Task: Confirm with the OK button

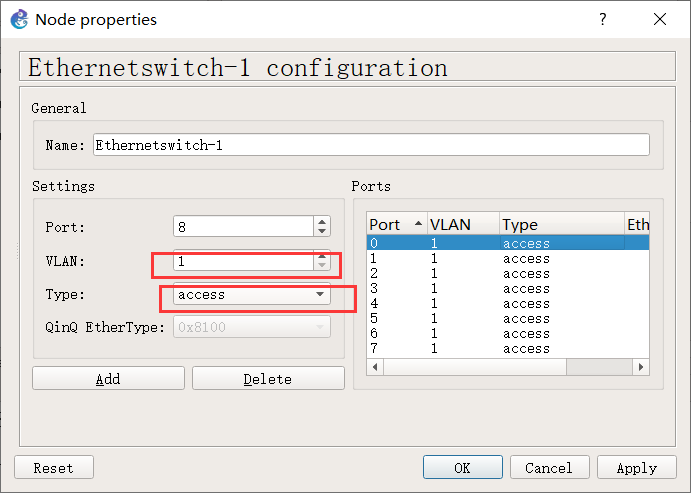Action: pos(463,467)
